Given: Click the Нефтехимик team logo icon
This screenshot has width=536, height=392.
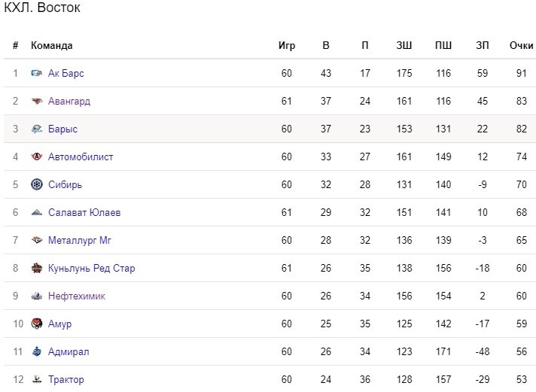Looking at the screenshot, I should click(x=37, y=296).
